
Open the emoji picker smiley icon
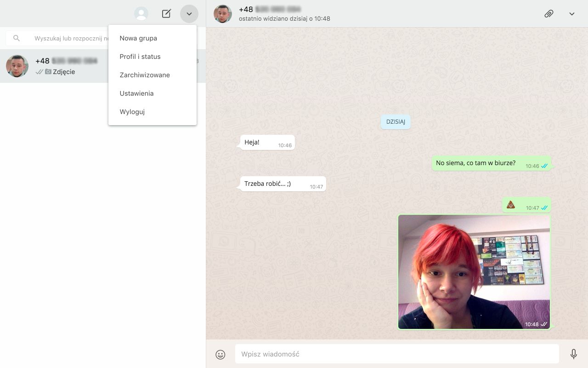(220, 354)
